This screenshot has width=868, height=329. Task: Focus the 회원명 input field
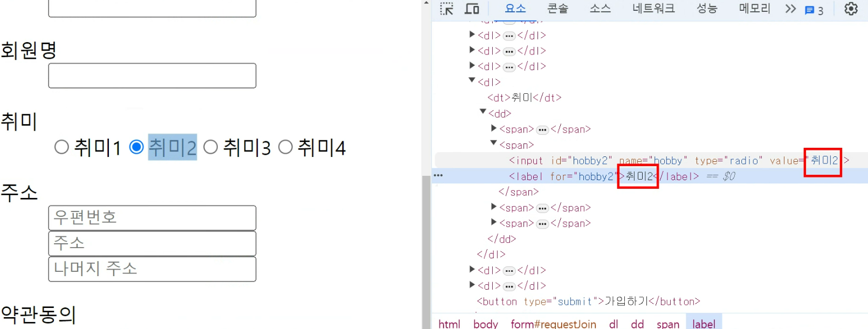point(152,76)
